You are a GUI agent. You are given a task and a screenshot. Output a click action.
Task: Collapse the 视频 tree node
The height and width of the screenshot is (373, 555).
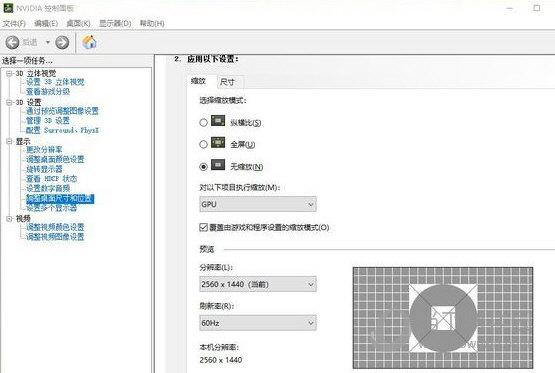[9, 219]
